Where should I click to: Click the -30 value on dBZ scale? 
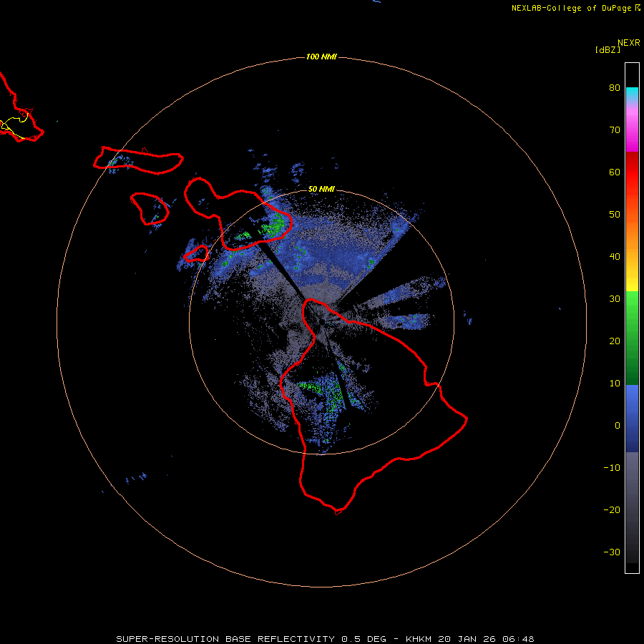point(612,552)
